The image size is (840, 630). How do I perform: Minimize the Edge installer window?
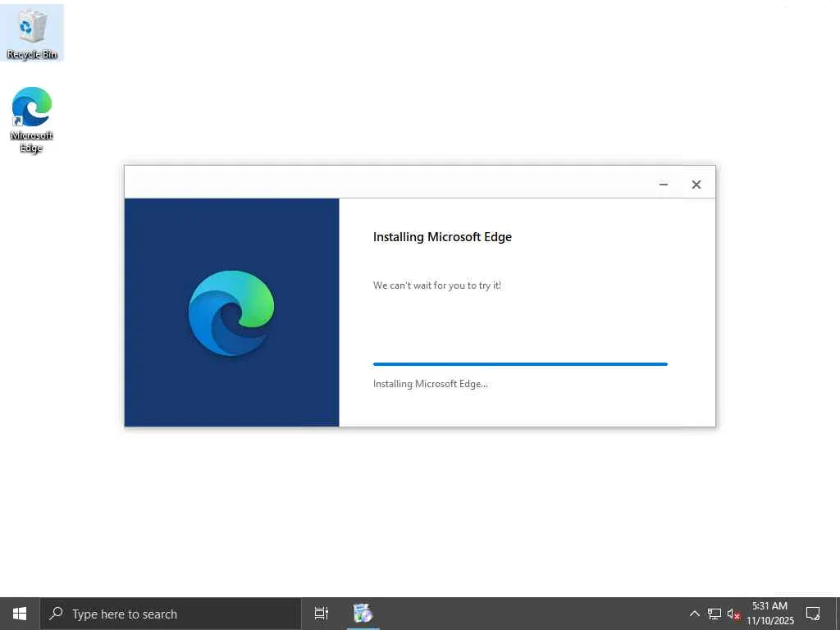click(663, 185)
